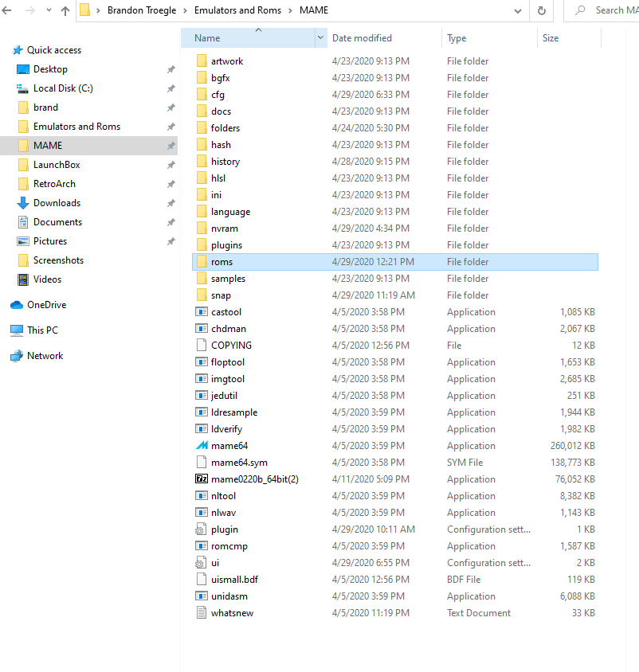Click the Documents sidebar icon
This screenshot has height=672, width=639.
23,222
